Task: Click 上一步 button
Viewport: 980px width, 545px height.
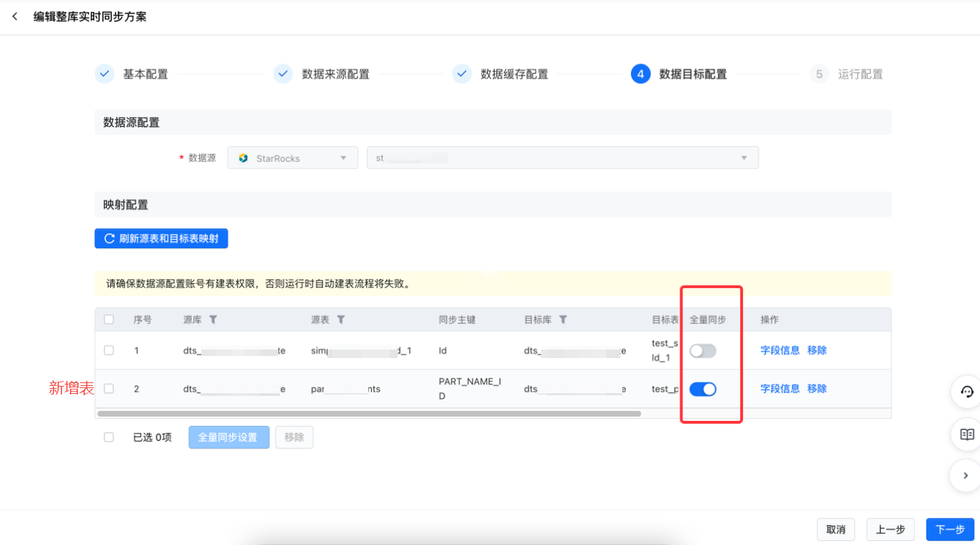Action: (890, 529)
